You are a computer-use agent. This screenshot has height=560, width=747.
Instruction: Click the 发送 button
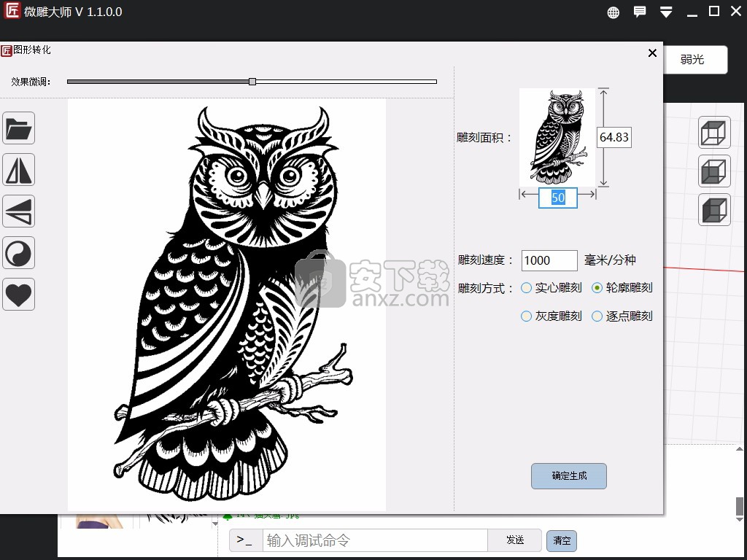coord(515,540)
